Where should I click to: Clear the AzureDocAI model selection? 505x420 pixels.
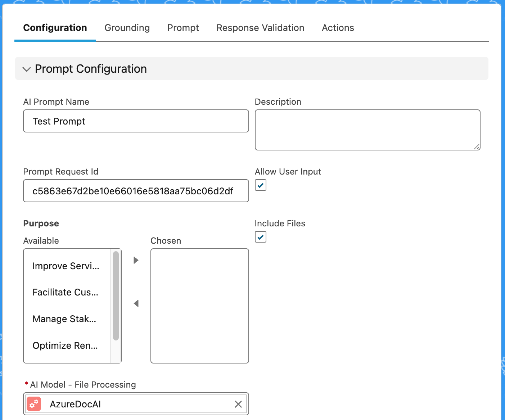pyautogui.click(x=238, y=404)
